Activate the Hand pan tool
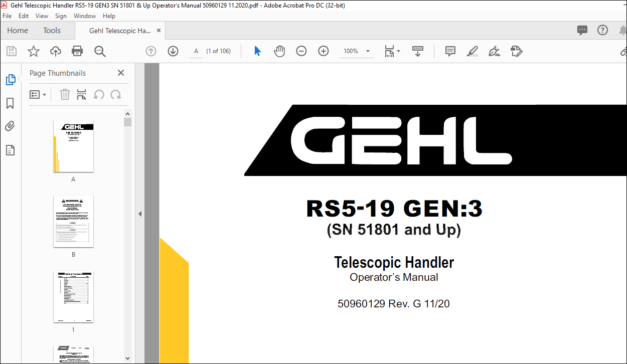Viewport: 627px width, 364px height. [x=279, y=51]
